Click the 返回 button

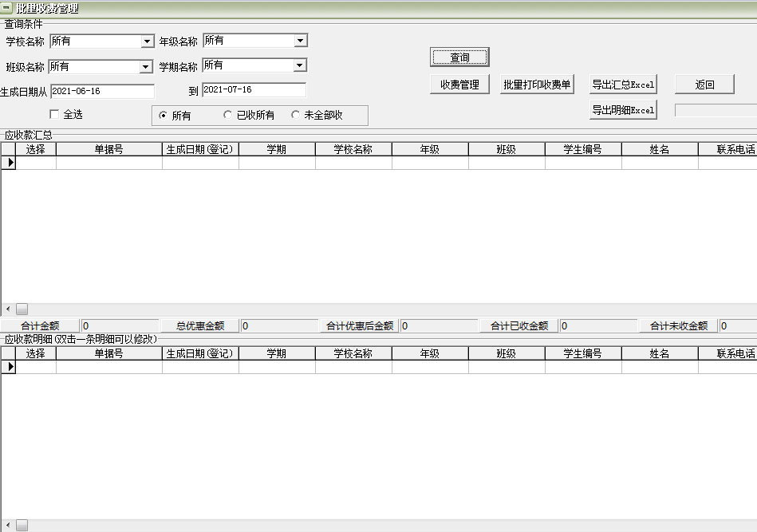(705, 85)
